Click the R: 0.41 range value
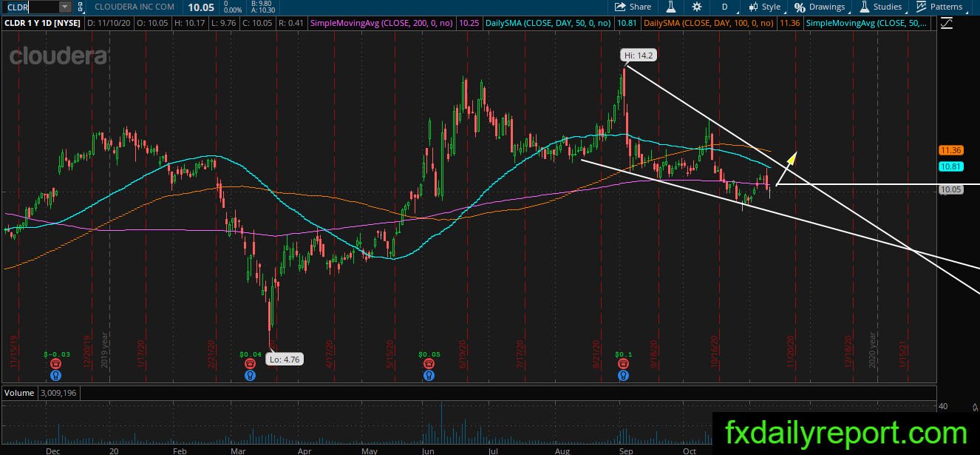 pos(292,24)
